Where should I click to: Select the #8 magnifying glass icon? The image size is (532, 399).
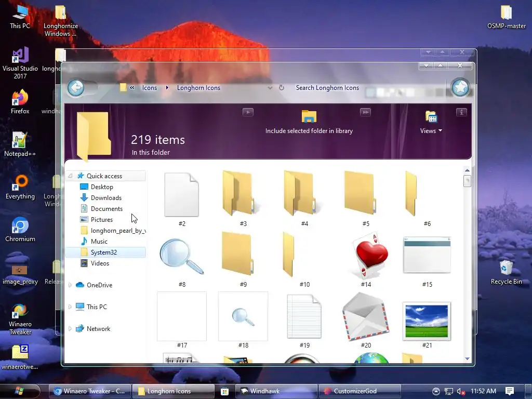click(182, 256)
